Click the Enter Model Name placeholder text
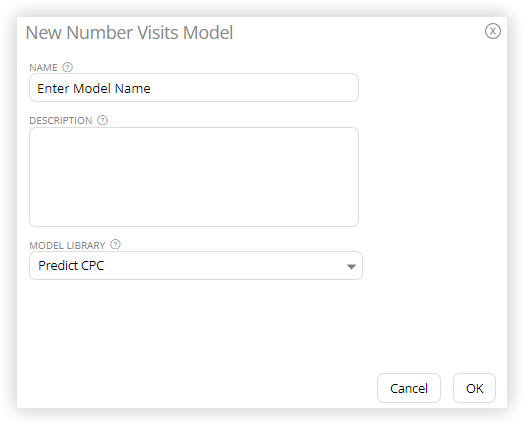 tap(94, 89)
